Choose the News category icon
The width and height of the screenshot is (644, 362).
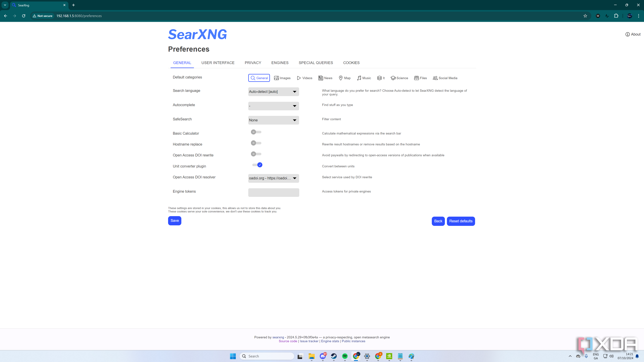pos(321,78)
